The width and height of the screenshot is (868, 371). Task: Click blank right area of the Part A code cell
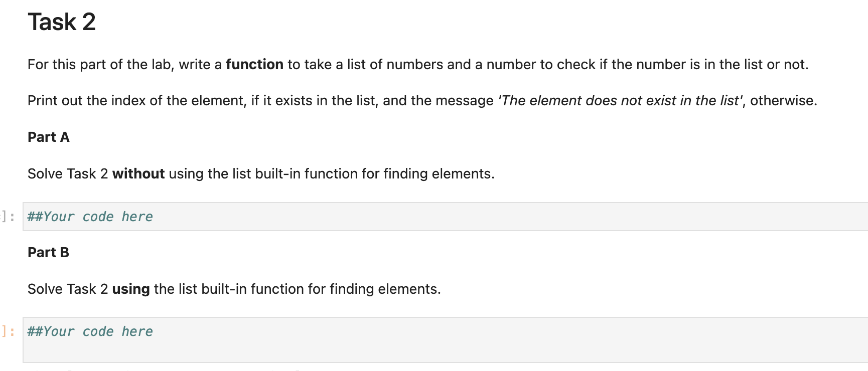coord(602,217)
